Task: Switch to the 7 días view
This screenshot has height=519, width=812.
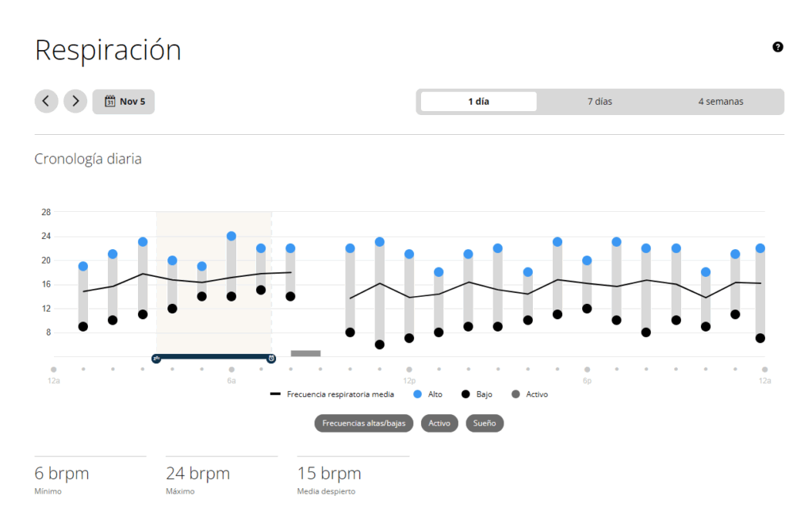Action: (599, 102)
